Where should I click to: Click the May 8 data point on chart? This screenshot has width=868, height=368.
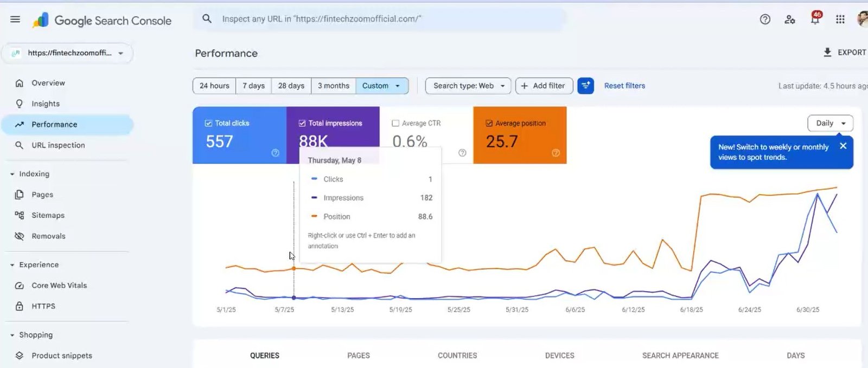[x=294, y=298]
